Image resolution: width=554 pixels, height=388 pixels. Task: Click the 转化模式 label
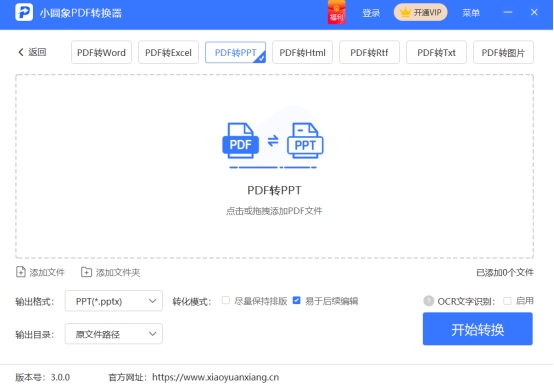191,301
